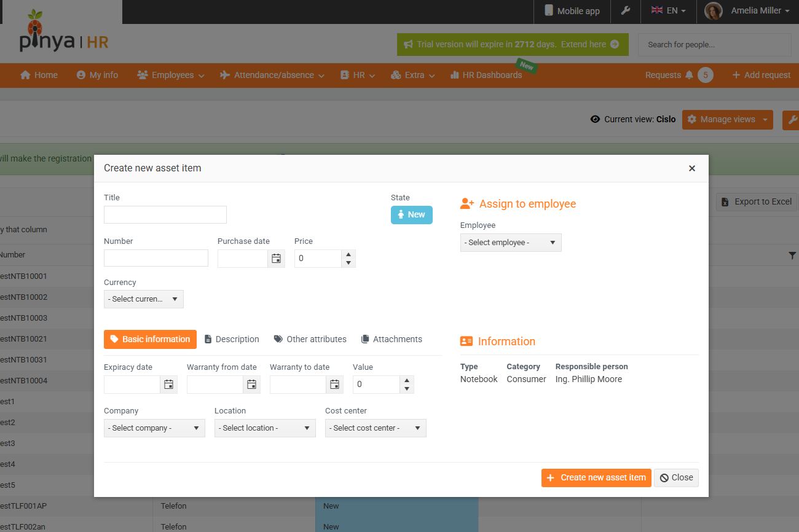Click the Warranty to date input field
This screenshot has width=799, height=532.
pyautogui.click(x=298, y=385)
